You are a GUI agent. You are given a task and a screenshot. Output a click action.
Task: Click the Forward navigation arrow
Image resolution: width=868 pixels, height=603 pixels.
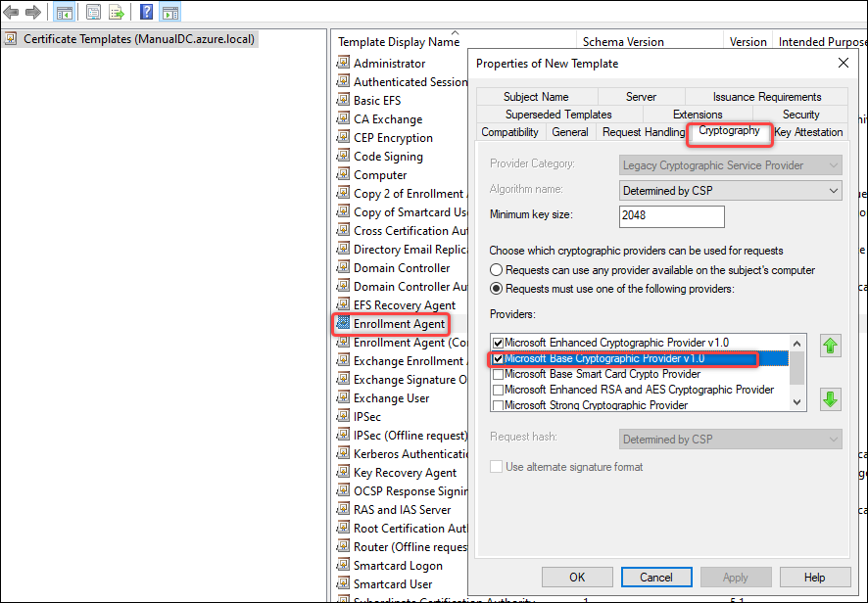(31, 12)
